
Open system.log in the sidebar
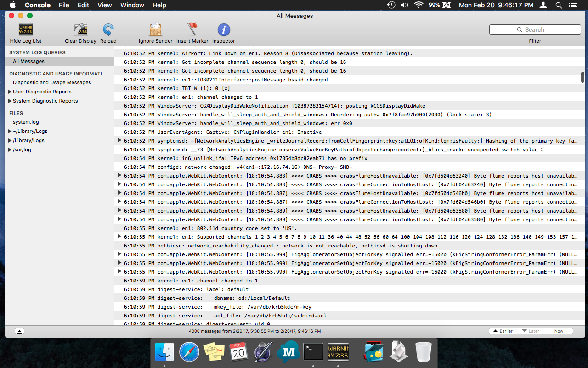[x=26, y=122]
